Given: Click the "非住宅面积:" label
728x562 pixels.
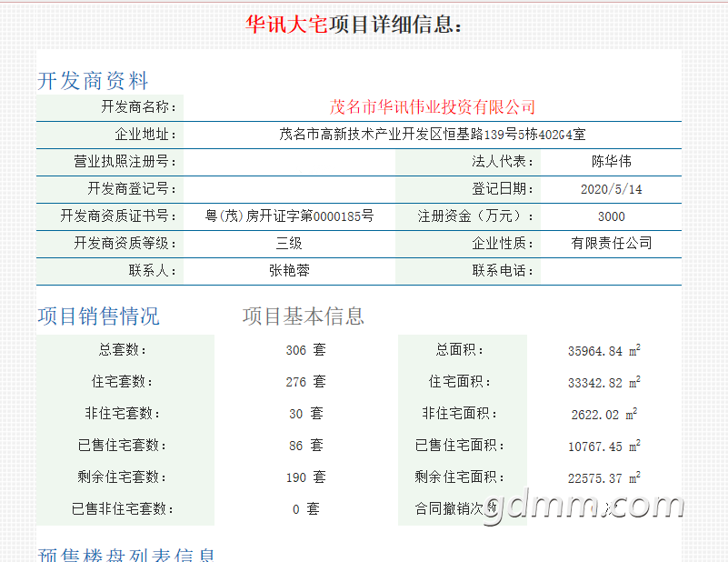Looking at the screenshot, I should [x=460, y=414].
